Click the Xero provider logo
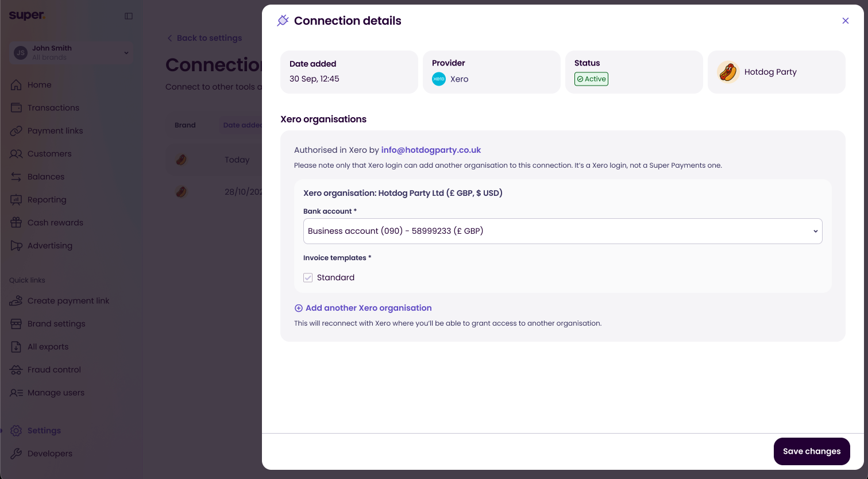The width and height of the screenshot is (868, 479). tap(439, 79)
